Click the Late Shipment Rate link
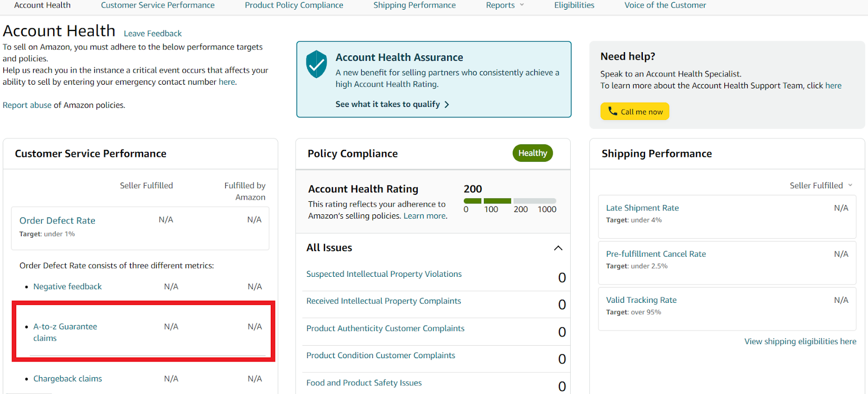The image size is (868, 394). [x=642, y=208]
